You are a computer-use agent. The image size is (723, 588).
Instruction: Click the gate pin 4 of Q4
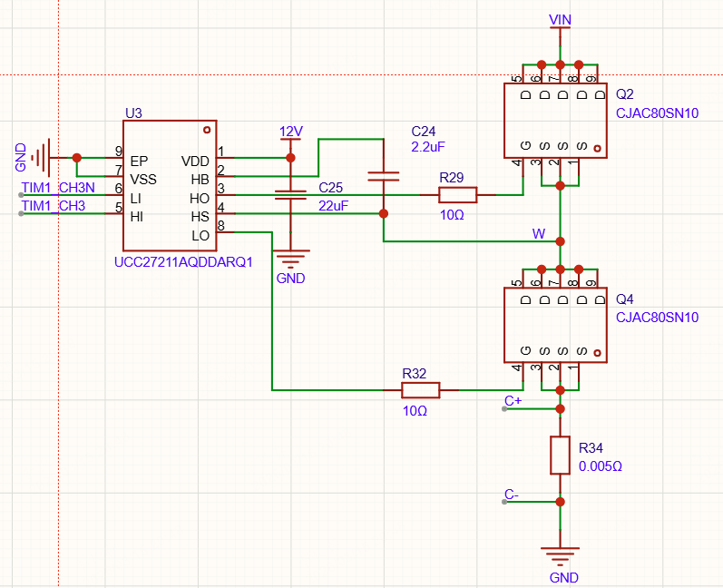coord(523,372)
